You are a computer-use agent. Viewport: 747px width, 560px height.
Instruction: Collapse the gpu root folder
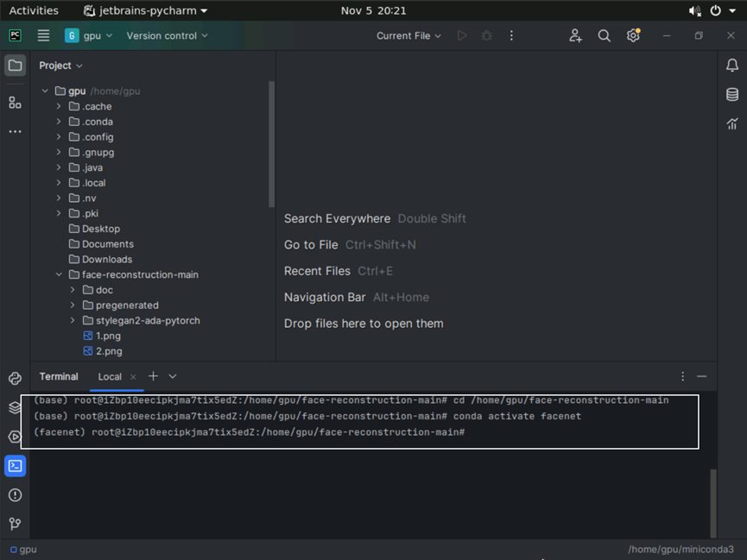pyautogui.click(x=45, y=91)
